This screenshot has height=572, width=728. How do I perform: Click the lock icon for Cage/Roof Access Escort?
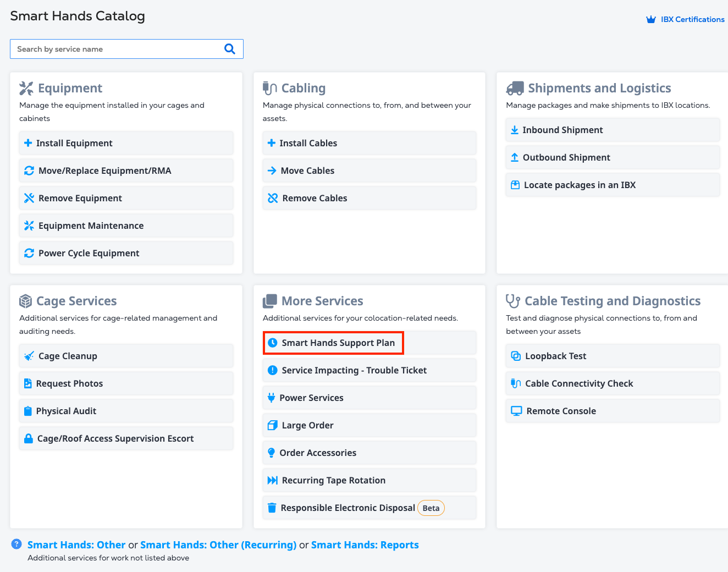point(29,438)
